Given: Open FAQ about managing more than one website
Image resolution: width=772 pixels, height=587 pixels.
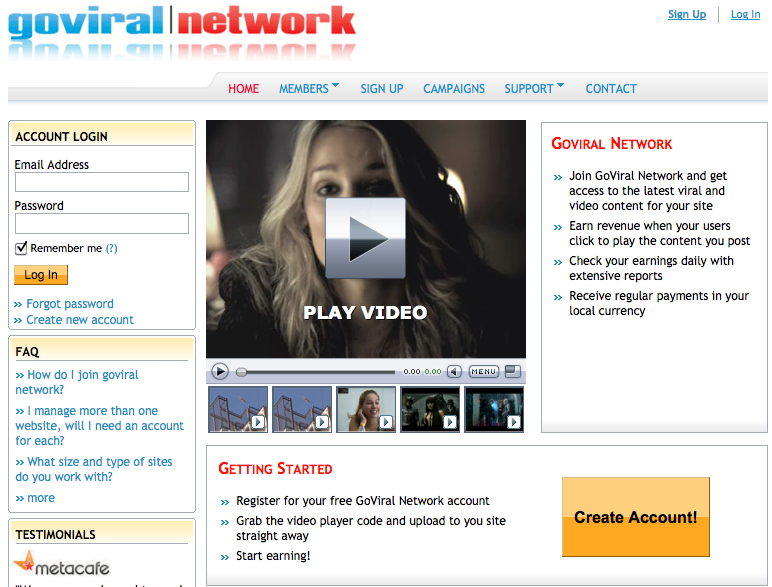Looking at the screenshot, I should click(99, 425).
